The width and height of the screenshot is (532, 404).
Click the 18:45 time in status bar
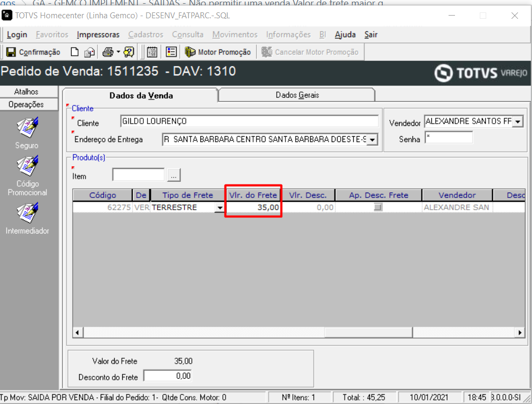[477, 397]
